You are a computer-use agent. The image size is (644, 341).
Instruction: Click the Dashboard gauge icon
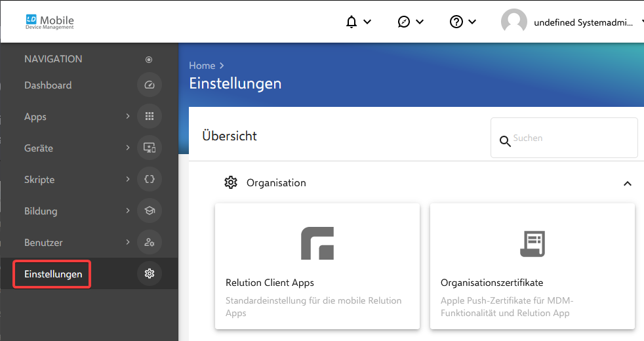[x=149, y=85]
